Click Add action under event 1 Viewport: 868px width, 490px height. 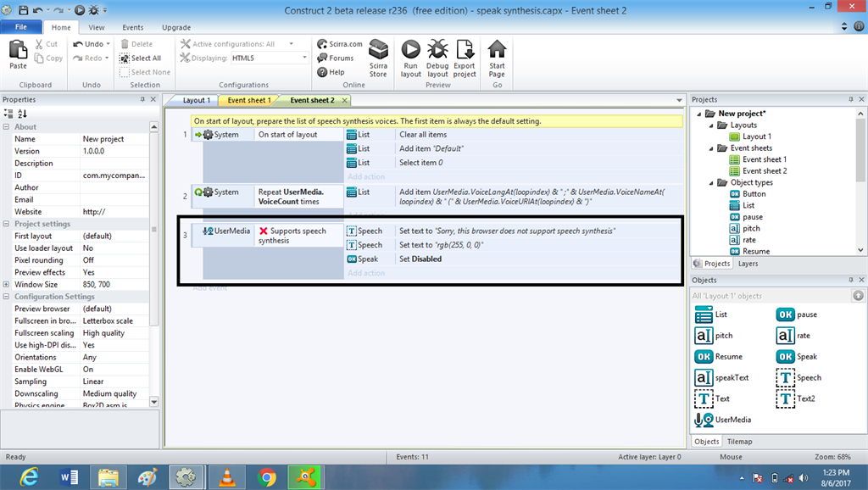(x=366, y=176)
